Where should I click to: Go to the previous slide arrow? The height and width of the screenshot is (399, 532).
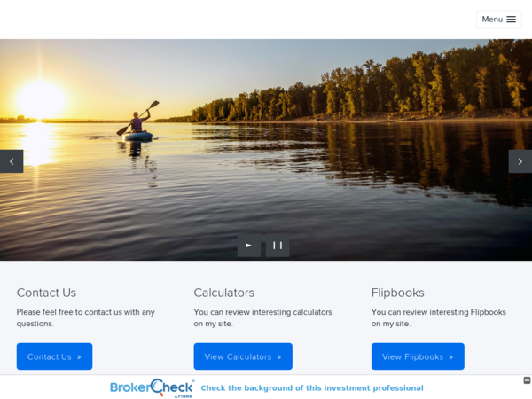coord(12,161)
